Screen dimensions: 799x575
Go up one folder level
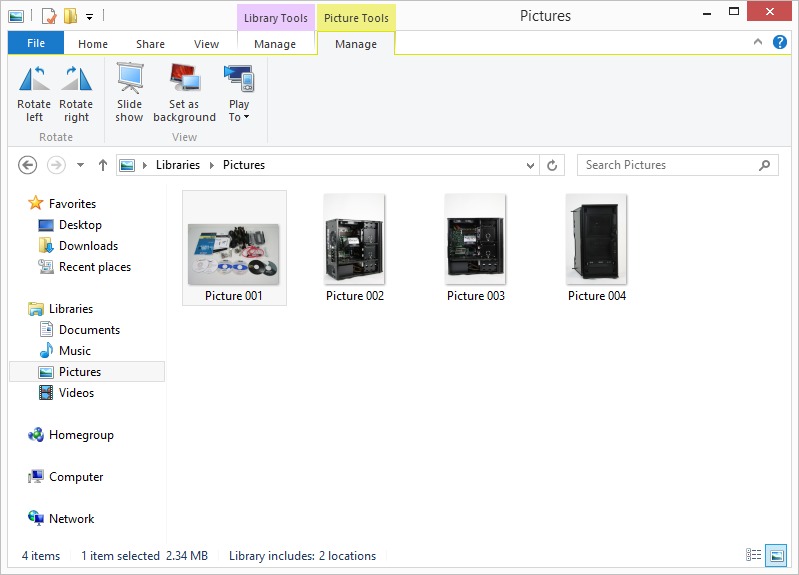tap(102, 166)
